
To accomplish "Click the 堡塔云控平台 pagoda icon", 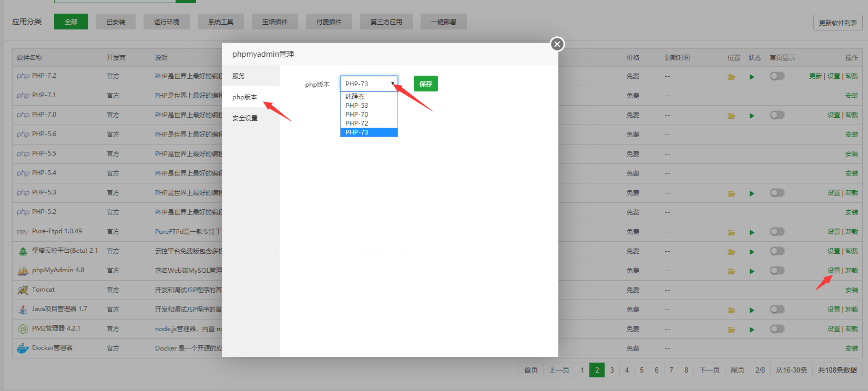I will pyautogui.click(x=23, y=251).
